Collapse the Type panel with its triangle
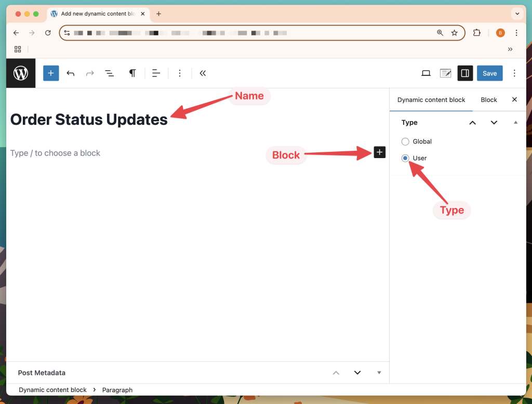Image resolution: width=532 pixels, height=404 pixels. [x=515, y=122]
